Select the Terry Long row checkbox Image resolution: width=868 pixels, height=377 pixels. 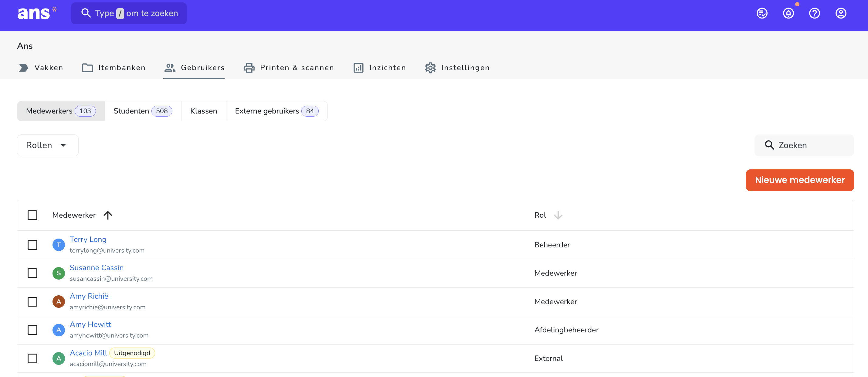pos(32,245)
